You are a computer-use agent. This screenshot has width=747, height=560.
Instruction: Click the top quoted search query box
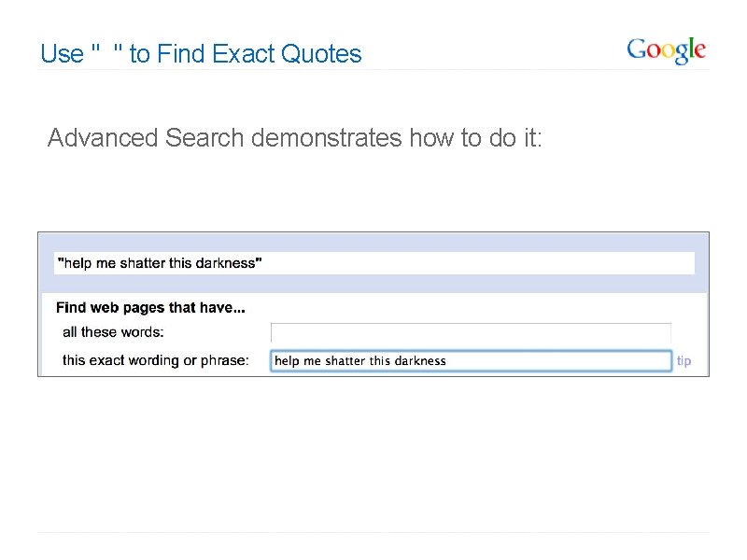[x=373, y=263]
